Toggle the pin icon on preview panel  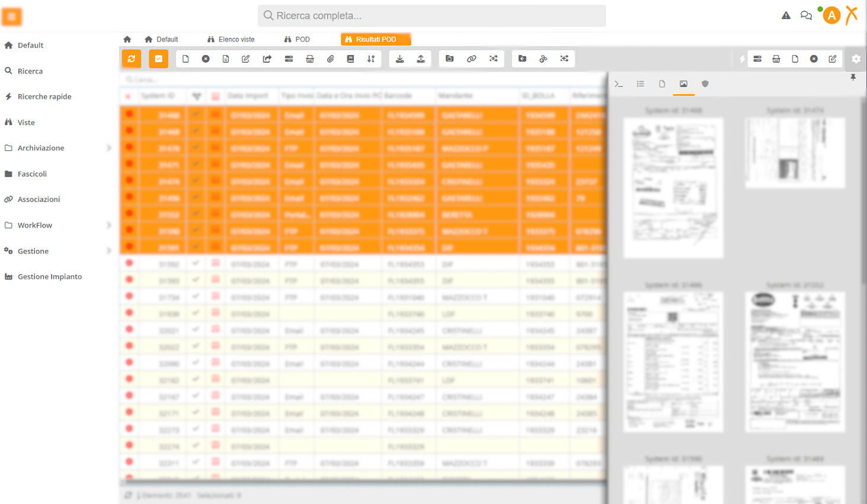[x=853, y=77]
